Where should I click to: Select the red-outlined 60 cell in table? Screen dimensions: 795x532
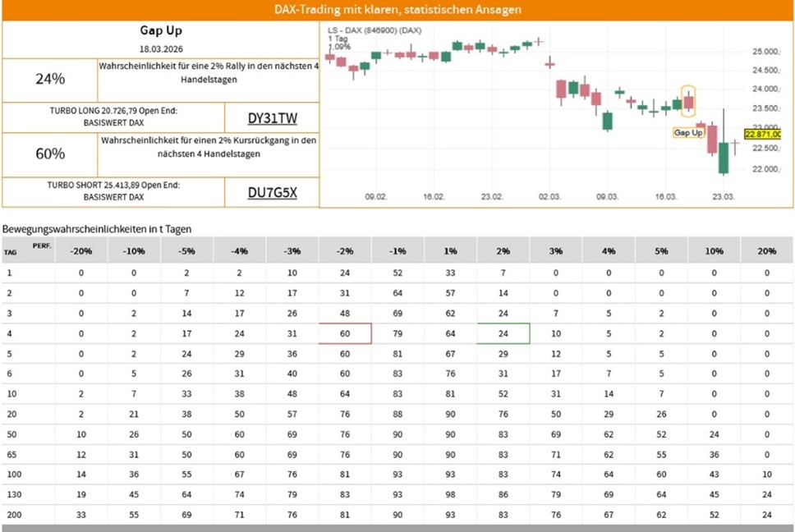(x=345, y=333)
